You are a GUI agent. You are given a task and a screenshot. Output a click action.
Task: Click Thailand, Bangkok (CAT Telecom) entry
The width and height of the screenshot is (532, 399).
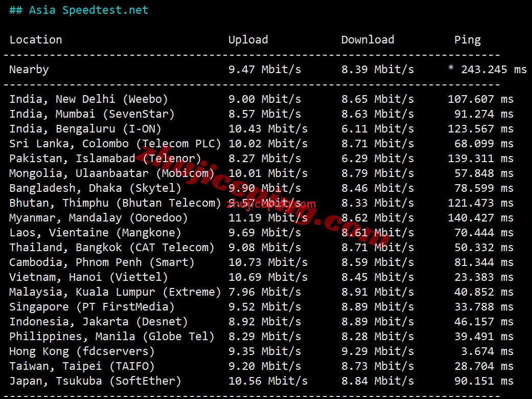112,248
